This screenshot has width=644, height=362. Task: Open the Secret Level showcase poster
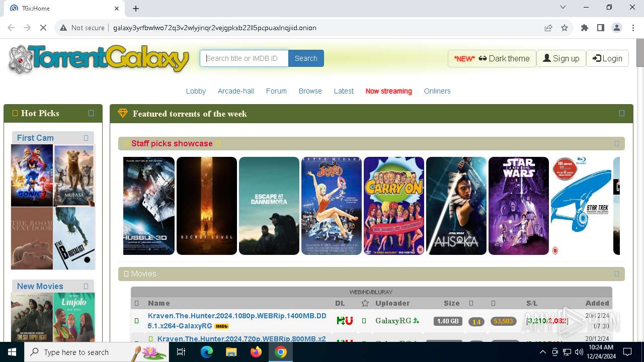coord(207,206)
